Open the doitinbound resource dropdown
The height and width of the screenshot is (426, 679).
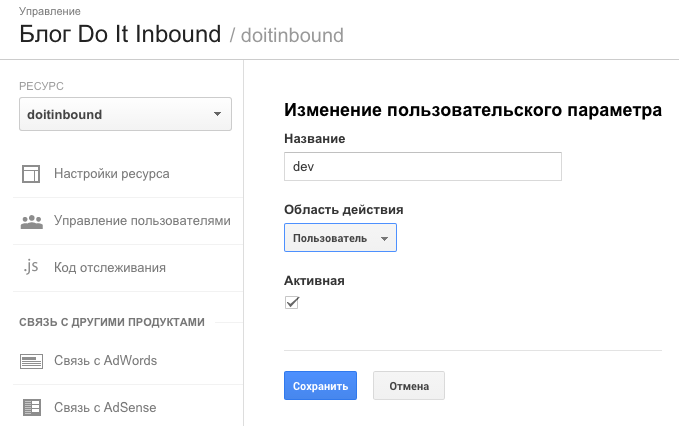125,114
